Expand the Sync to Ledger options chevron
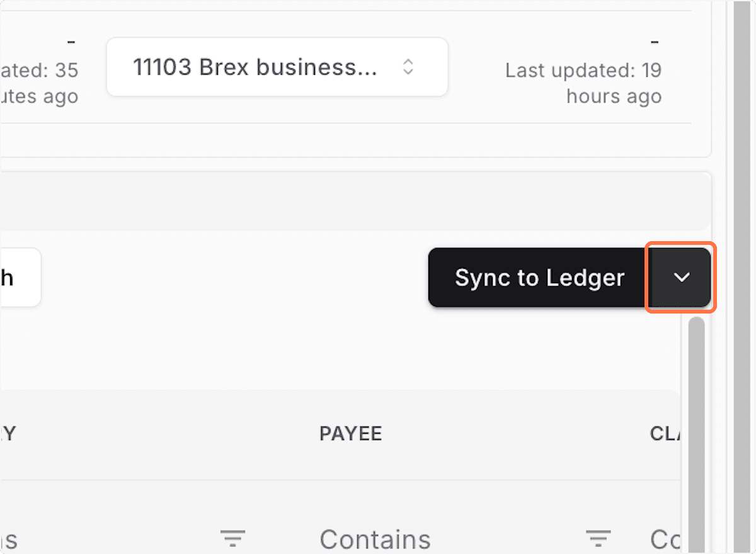The image size is (756, 554). click(682, 278)
